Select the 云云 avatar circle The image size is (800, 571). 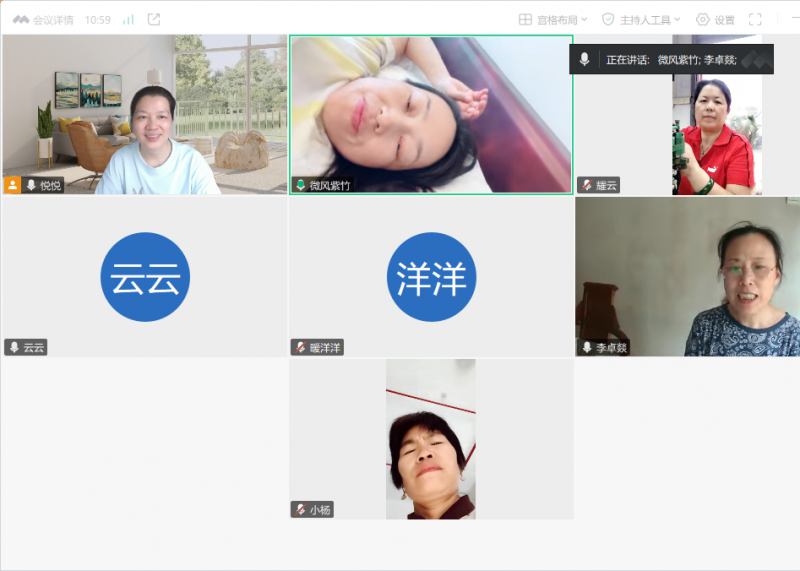[x=145, y=277]
